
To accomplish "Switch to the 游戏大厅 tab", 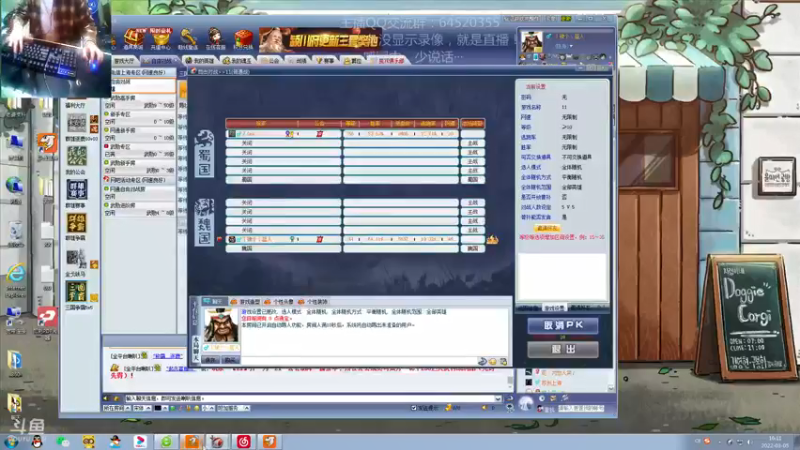I will pyautogui.click(x=125, y=61).
